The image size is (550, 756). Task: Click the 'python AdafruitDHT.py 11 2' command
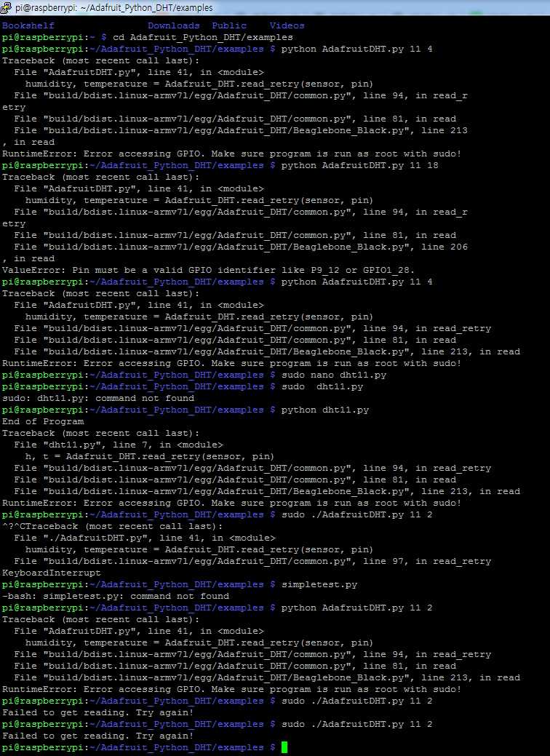pyautogui.click(x=356, y=608)
